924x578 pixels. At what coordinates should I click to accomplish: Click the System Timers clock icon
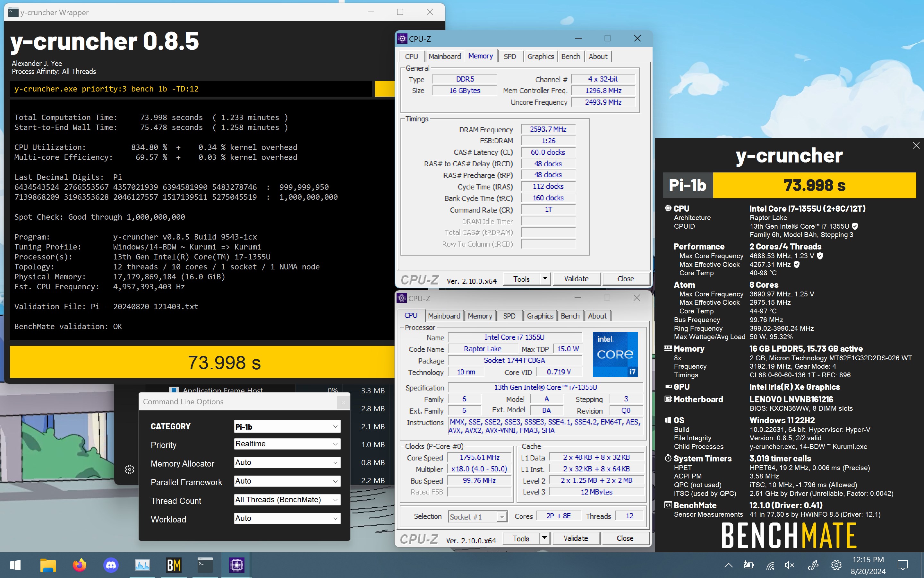click(668, 458)
